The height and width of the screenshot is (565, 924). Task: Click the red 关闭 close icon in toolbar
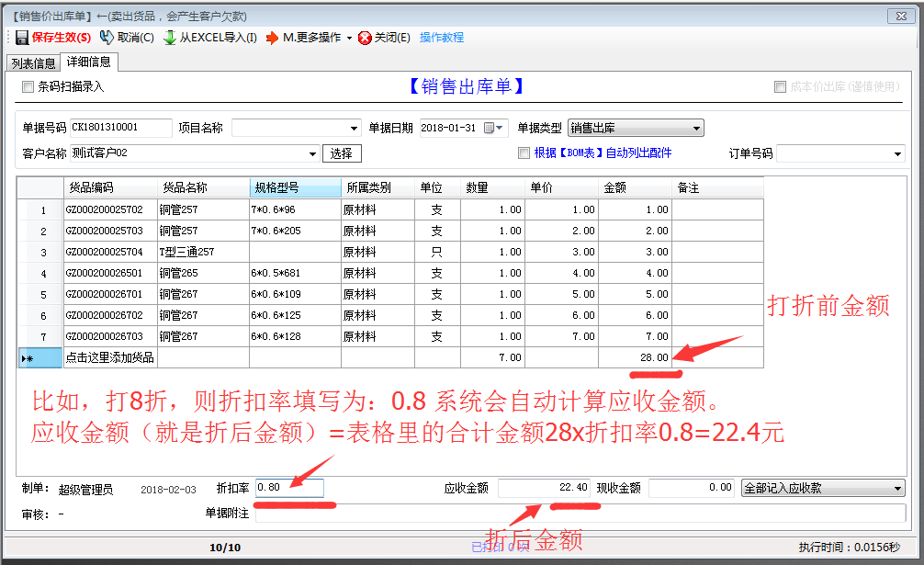coord(365,38)
